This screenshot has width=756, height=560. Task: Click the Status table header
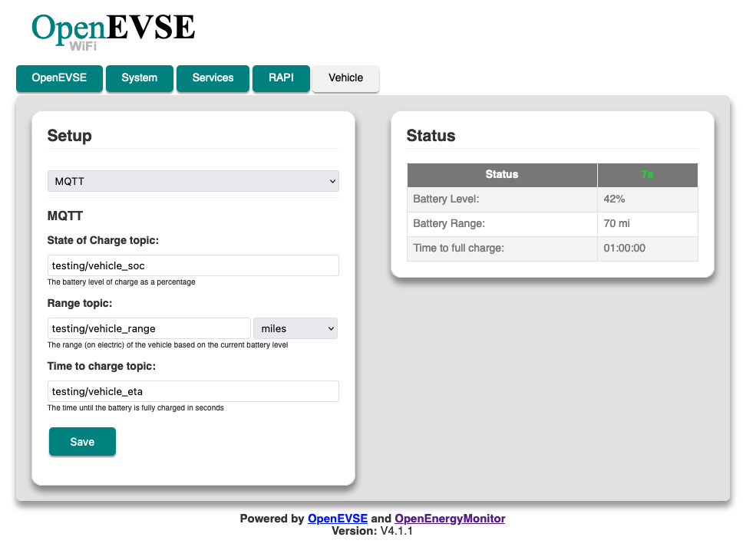[x=501, y=174]
